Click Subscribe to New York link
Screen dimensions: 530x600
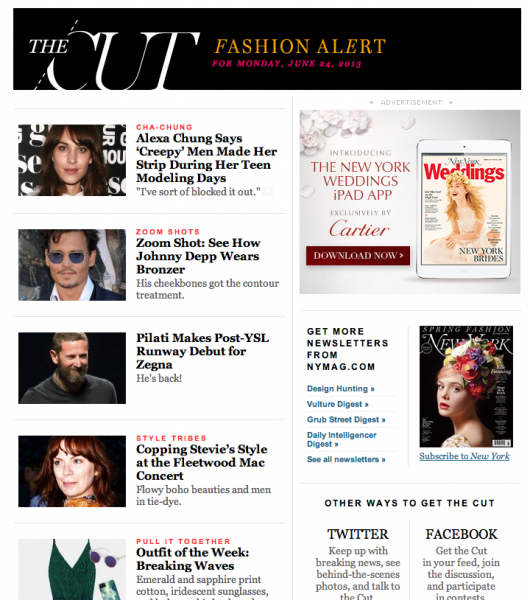465,456
